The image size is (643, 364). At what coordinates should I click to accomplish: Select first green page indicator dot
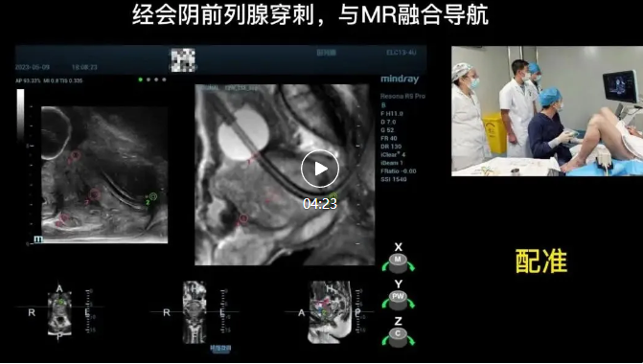(x=141, y=80)
